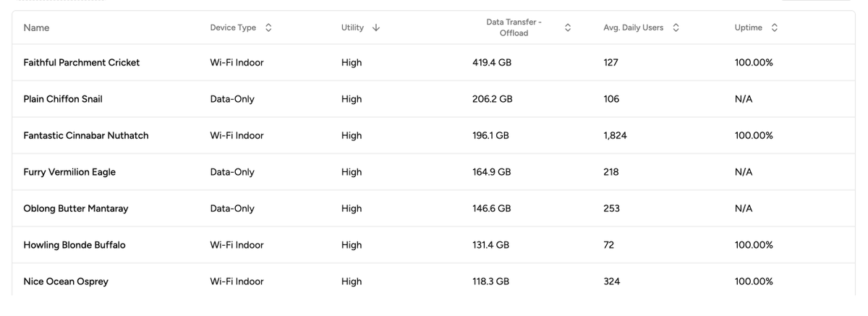This screenshot has height=316, width=868.
Task: Sort by Avg. Daily Users arrows
Action: click(676, 27)
